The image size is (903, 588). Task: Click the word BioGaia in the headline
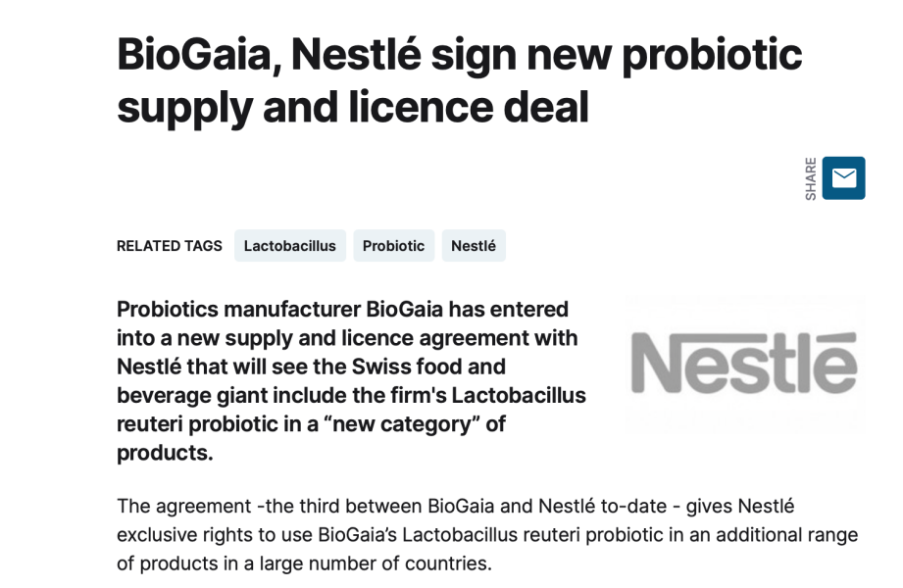(x=193, y=55)
